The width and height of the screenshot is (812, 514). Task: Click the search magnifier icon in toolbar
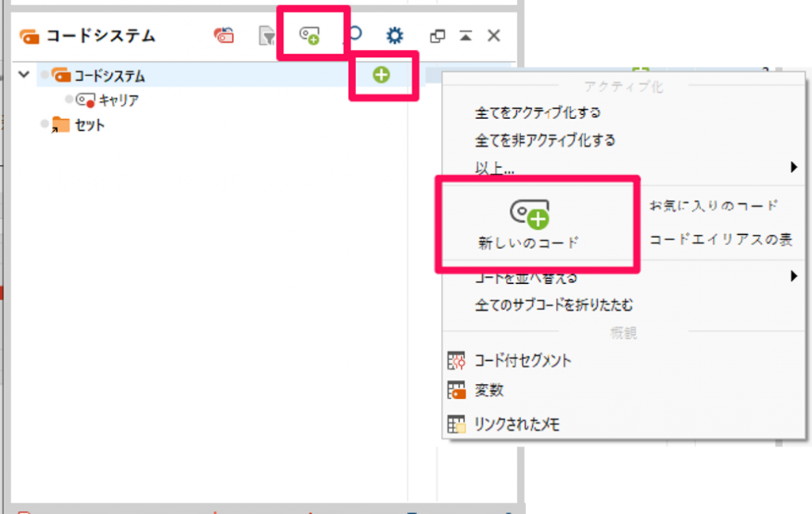coord(354,35)
